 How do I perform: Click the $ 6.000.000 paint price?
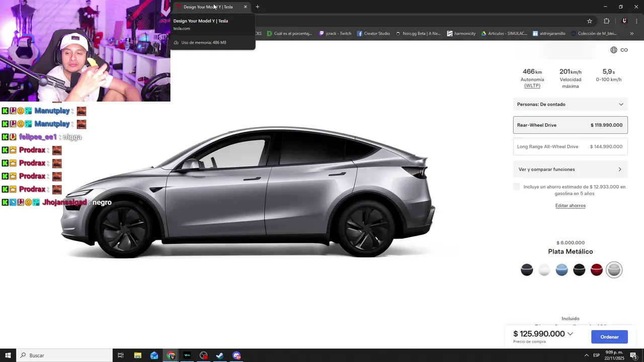pyautogui.click(x=571, y=243)
